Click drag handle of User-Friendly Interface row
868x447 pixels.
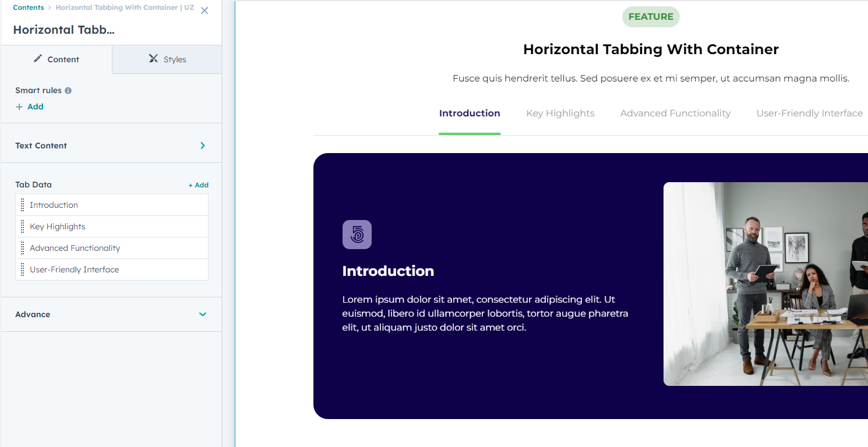[x=23, y=269]
